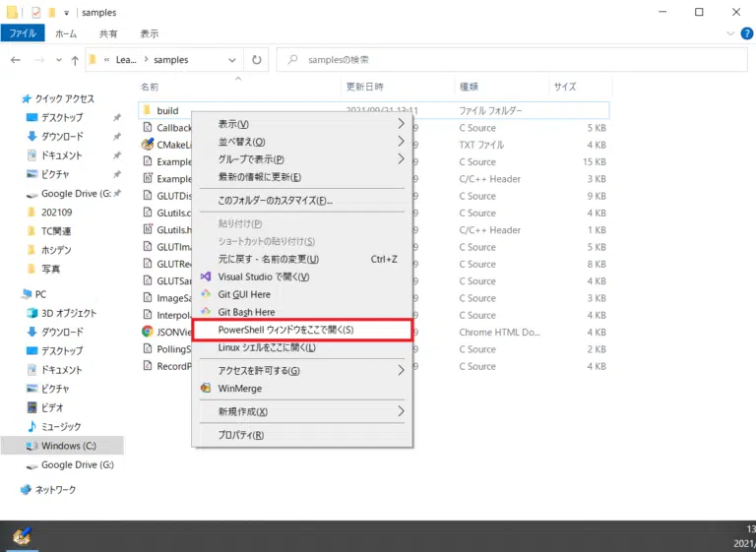Click the refresh button next to address bar
The height and width of the screenshot is (552, 756).
point(257,60)
